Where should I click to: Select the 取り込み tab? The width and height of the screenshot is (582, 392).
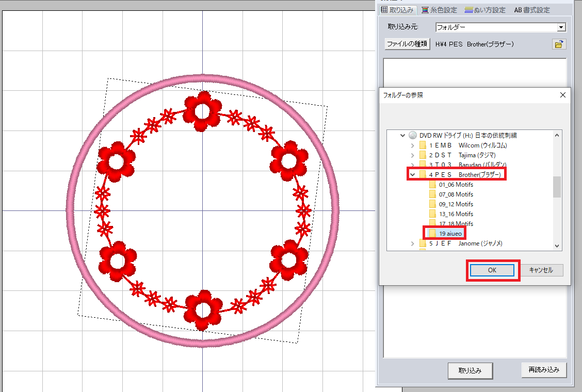397,10
